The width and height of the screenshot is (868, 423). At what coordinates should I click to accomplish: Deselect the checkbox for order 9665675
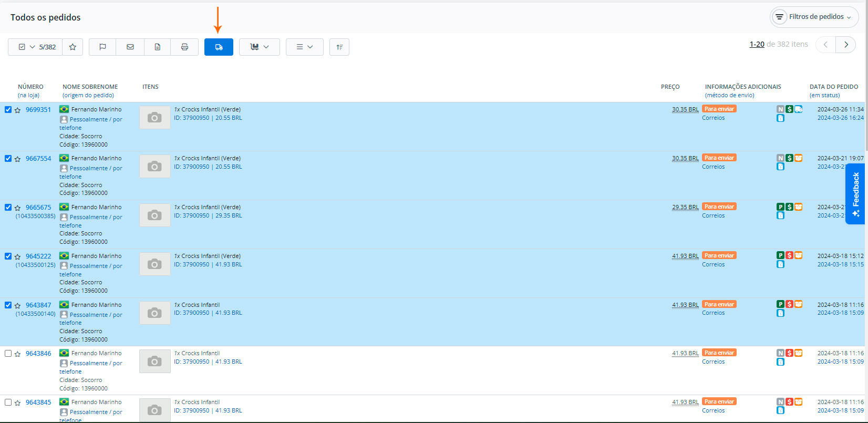8,208
